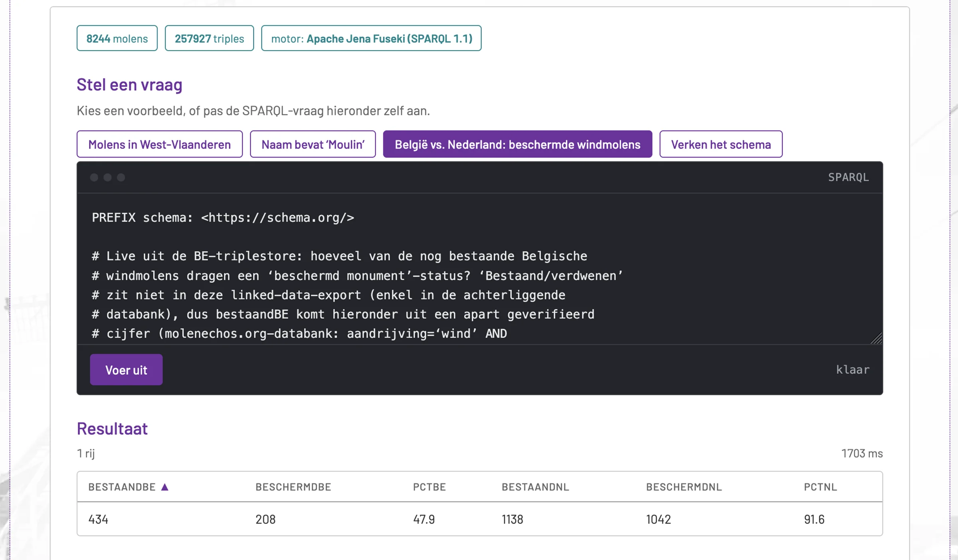Sort results by BESTAANDNL column

(535, 487)
